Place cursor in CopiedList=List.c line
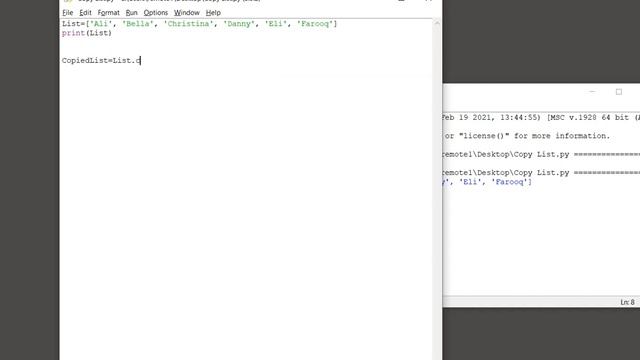This screenshot has height=360, width=640. 101,60
